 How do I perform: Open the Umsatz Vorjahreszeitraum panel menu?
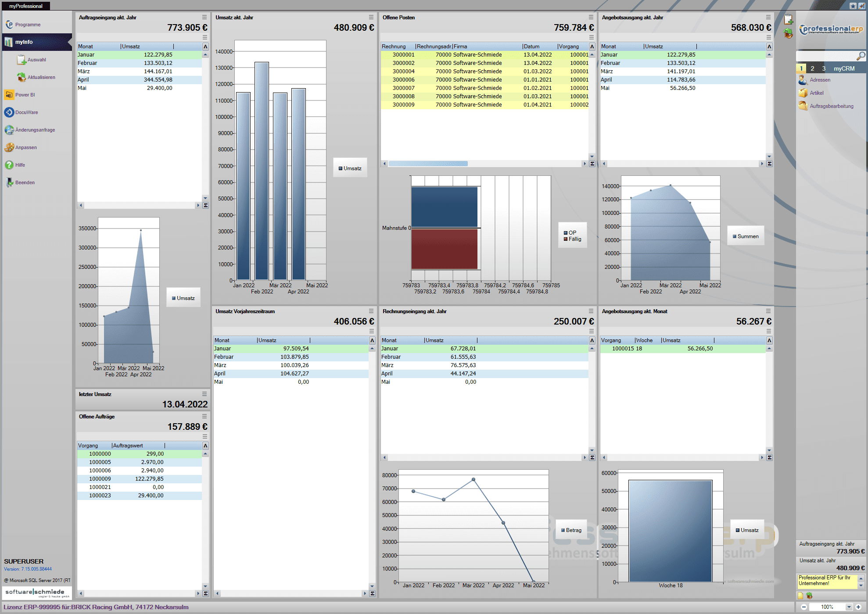[x=371, y=311]
